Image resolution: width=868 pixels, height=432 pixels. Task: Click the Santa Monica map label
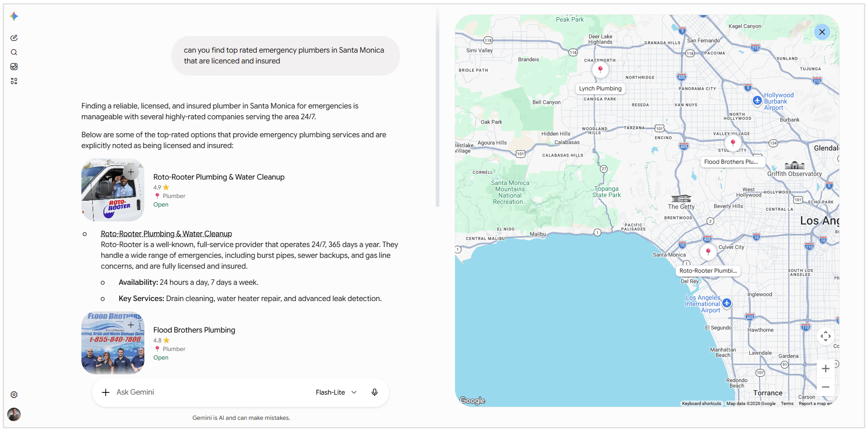(669, 255)
